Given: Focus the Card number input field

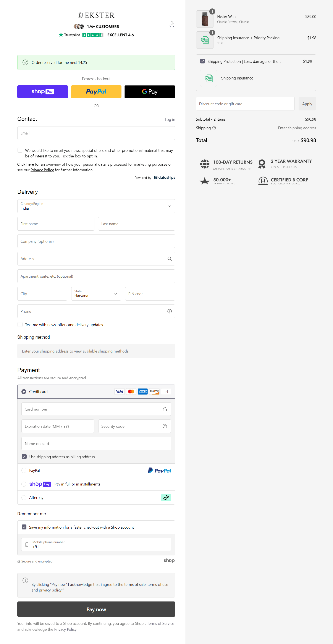Looking at the screenshot, I should click(96, 409).
